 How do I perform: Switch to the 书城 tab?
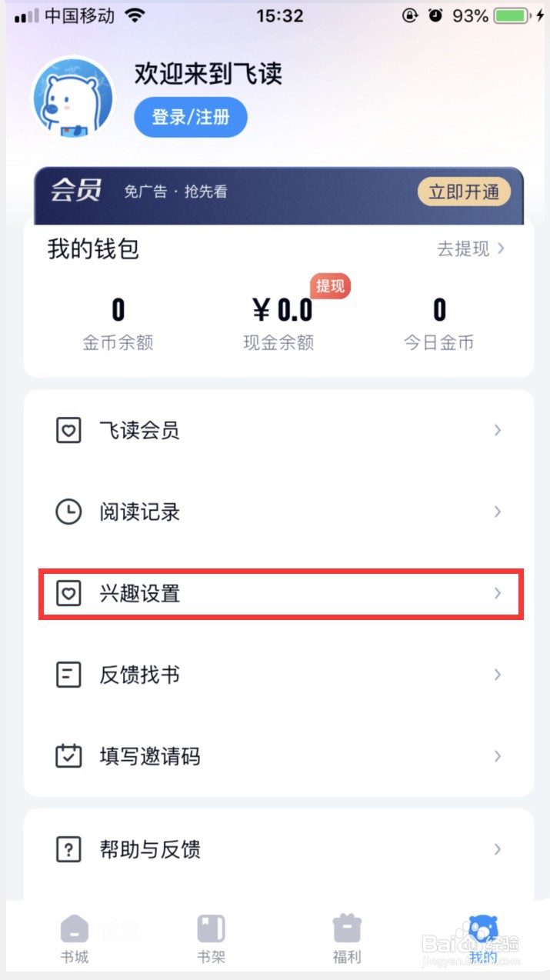[75, 938]
